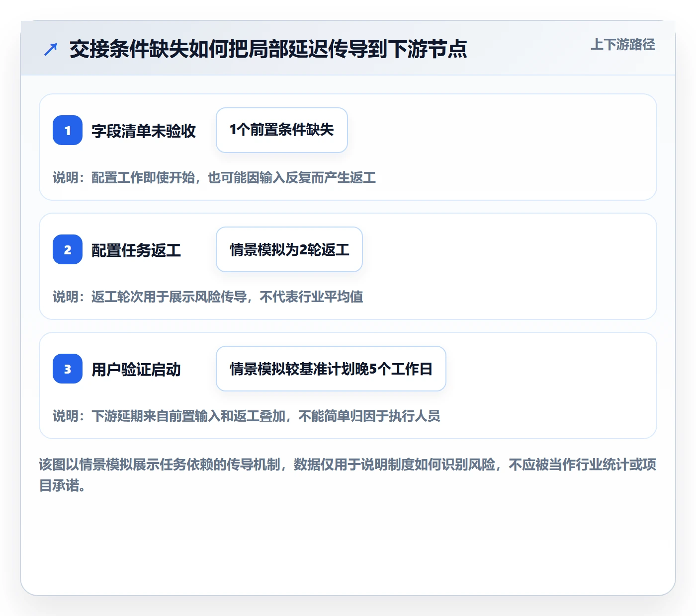Select the step title 配置任务返工
Image resolution: width=696 pixels, height=616 pixels.
pos(136,250)
